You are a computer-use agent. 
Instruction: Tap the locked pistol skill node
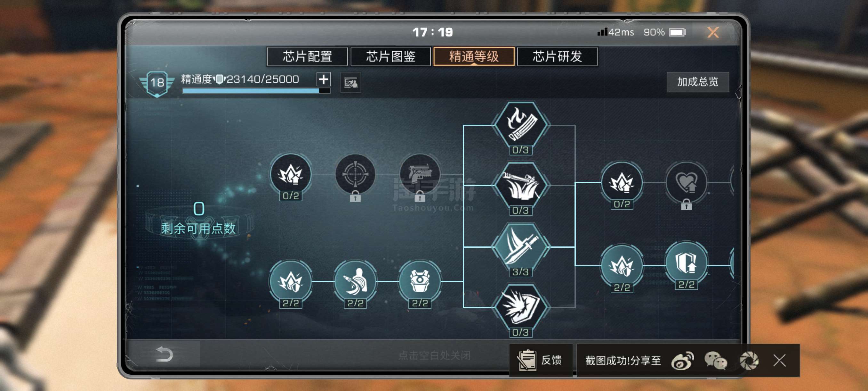click(x=420, y=174)
